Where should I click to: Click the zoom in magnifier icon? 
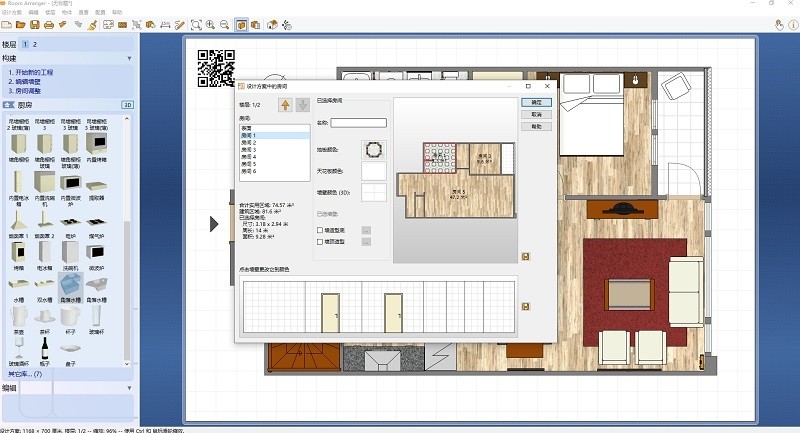[210, 24]
